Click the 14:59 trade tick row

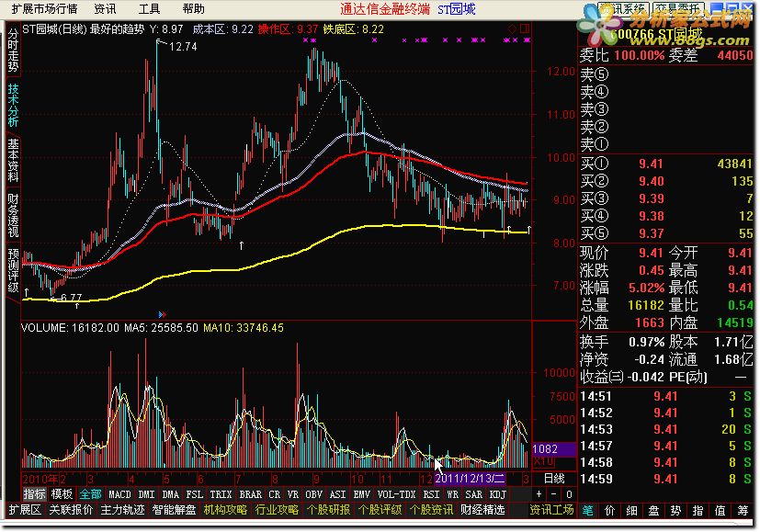666,479
